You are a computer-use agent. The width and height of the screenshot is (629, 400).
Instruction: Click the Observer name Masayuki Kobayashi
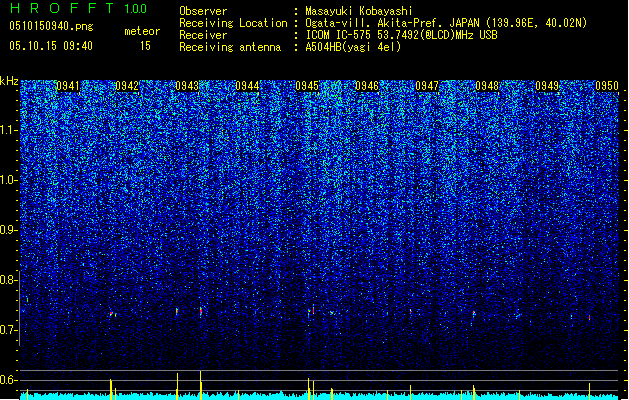click(x=359, y=11)
